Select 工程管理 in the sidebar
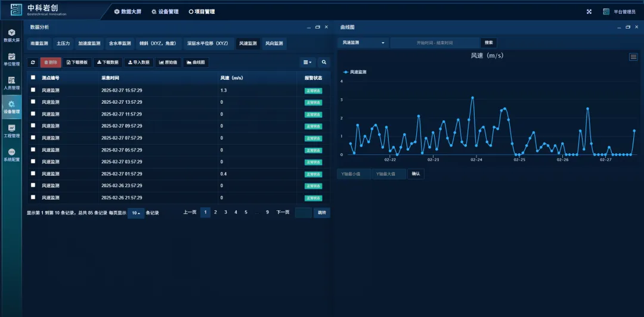This screenshot has width=644, height=317. (11, 131)
